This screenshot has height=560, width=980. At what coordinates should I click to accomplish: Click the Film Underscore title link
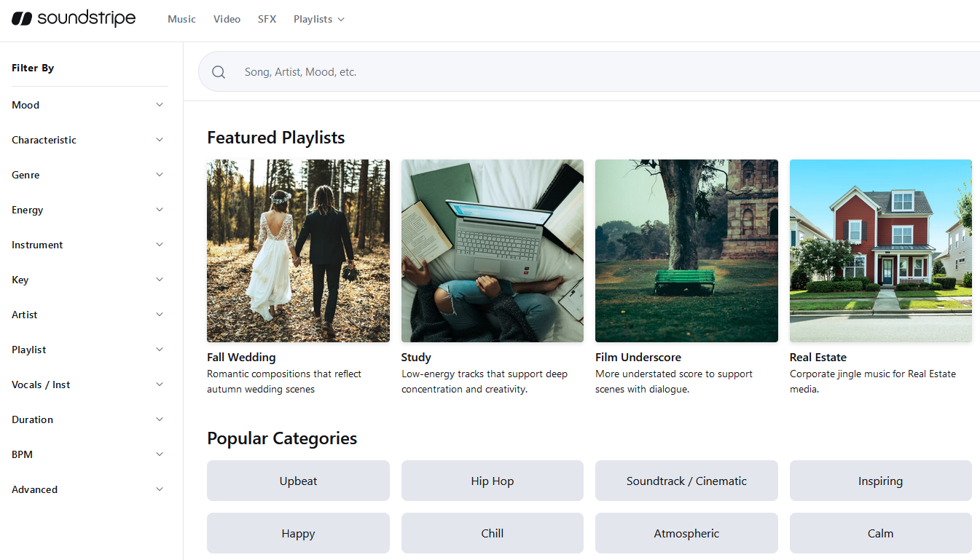coord(638,358)
